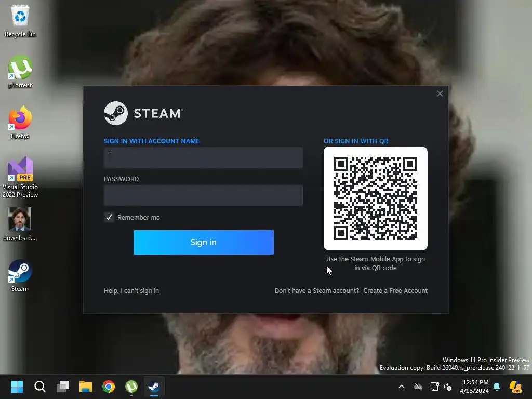Open the Windows Start menu
532x399 pixels.
coord(17,387)
